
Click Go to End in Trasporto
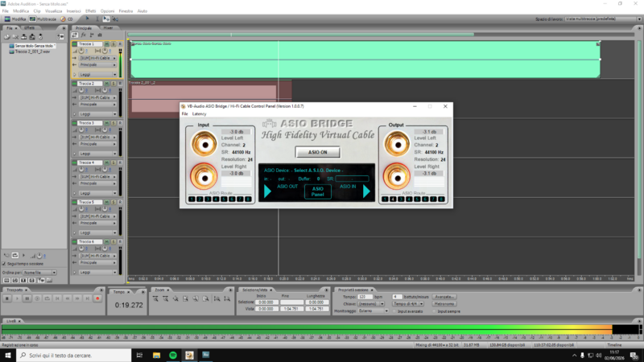[x=88, y=298]
